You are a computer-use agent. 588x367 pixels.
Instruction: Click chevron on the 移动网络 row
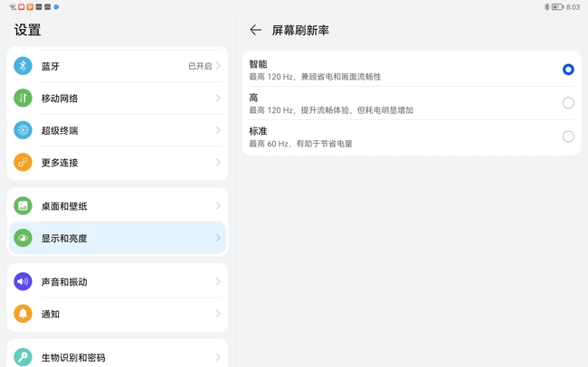(218, 98)
